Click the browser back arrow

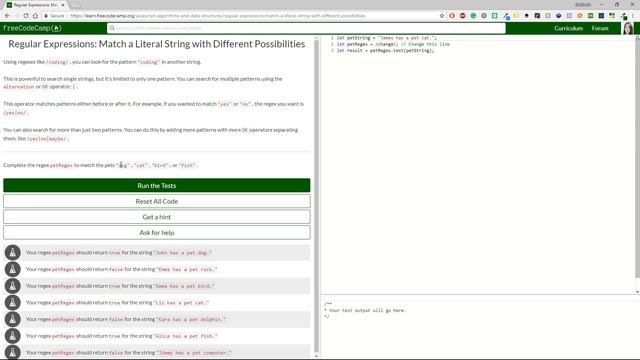pos(7,16)
